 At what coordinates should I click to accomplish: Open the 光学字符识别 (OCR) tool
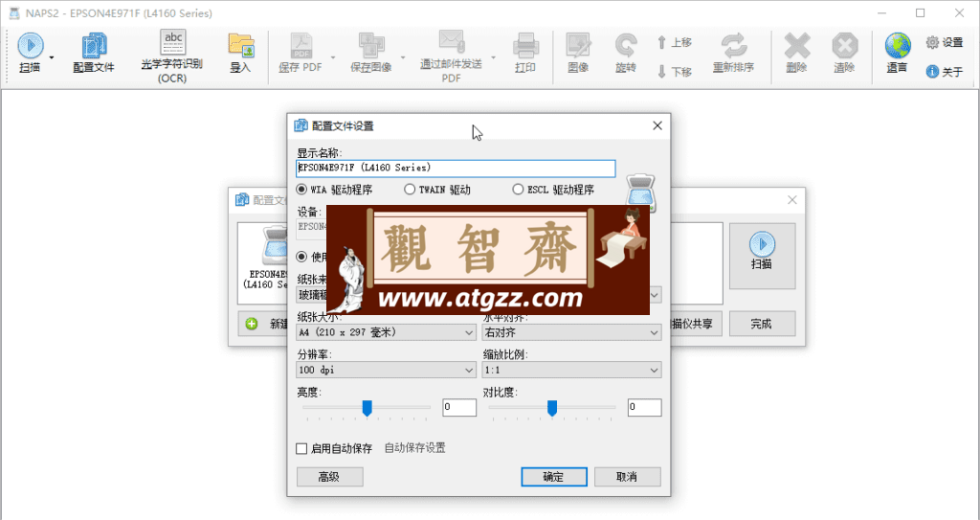172,57
